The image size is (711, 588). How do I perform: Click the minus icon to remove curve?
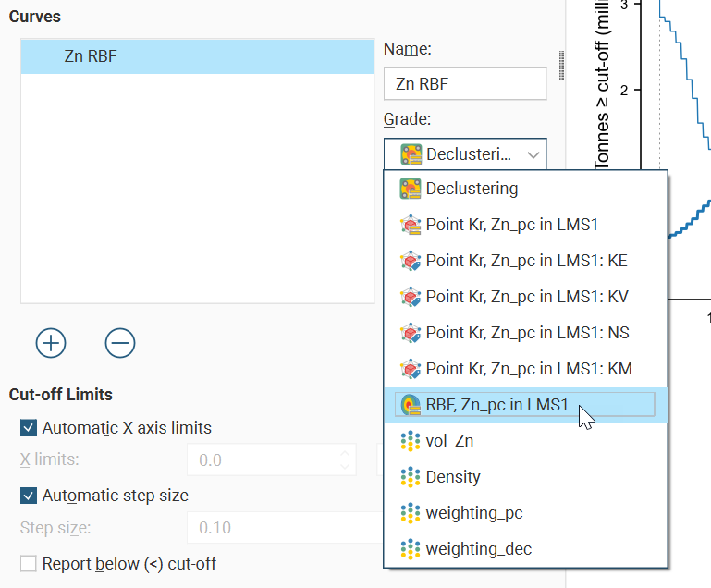tap(119, 343)
